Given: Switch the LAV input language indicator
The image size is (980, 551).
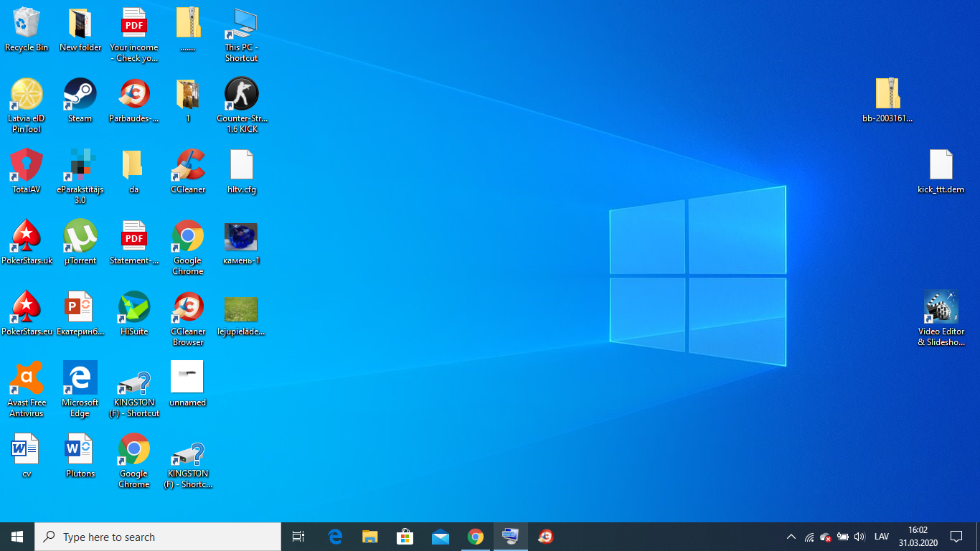Looking at the screenshot, I should click(882, 537).
